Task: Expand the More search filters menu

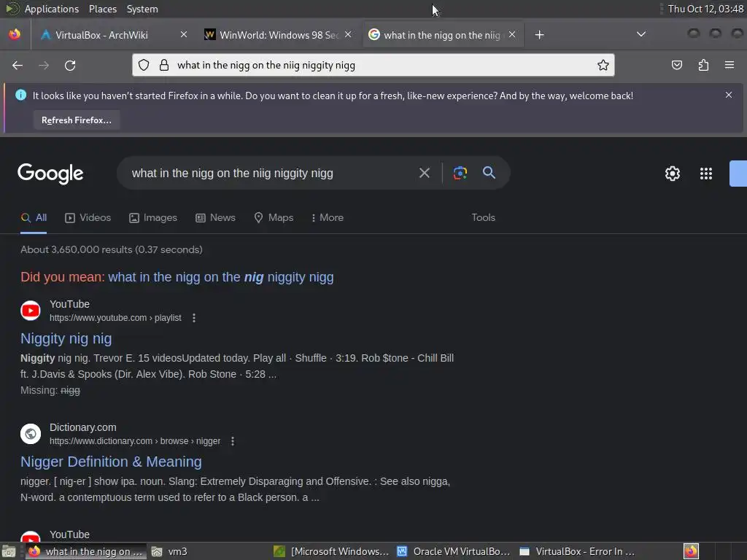Action: [x=327, y=217]
